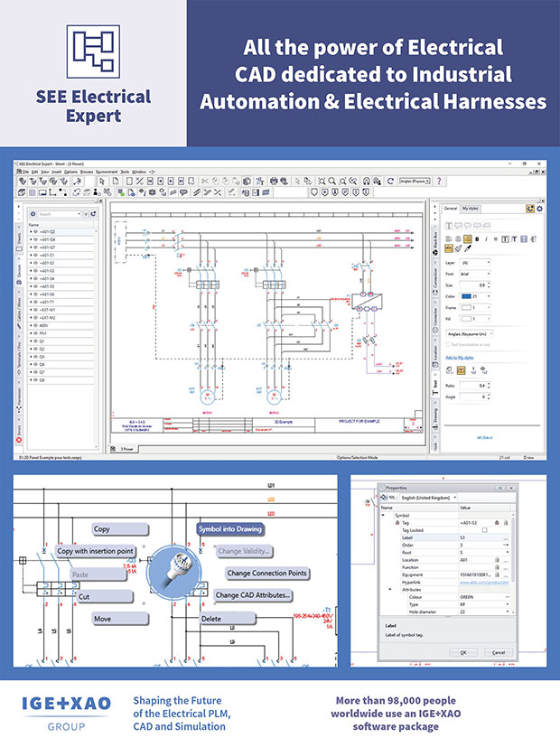Toggle visibility eye of +A01-Q3

point(36,232)
